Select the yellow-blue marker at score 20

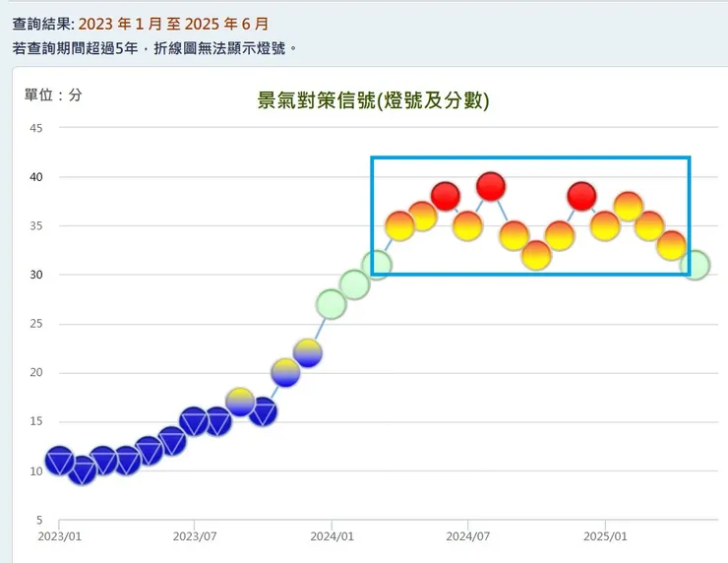(285, 373)
